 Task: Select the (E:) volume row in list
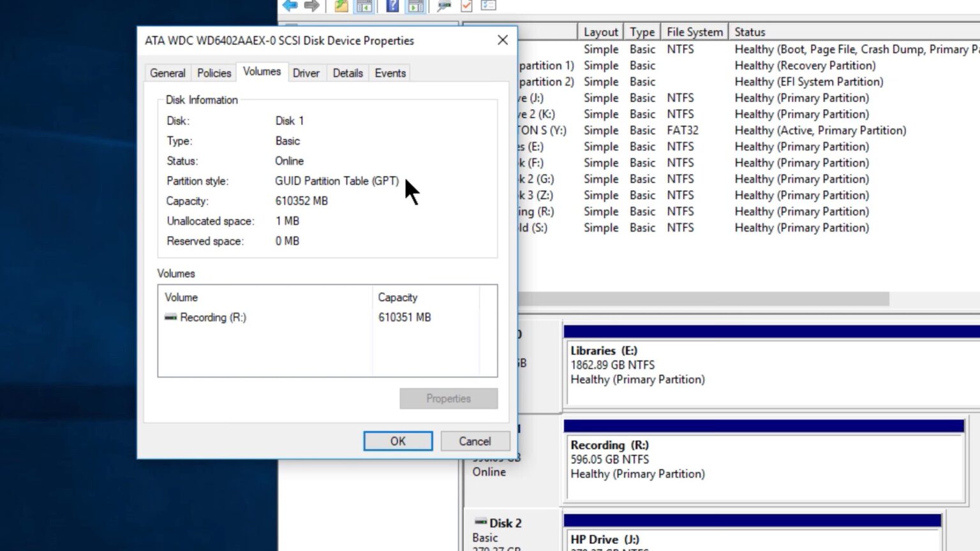[x=749, y=147]
